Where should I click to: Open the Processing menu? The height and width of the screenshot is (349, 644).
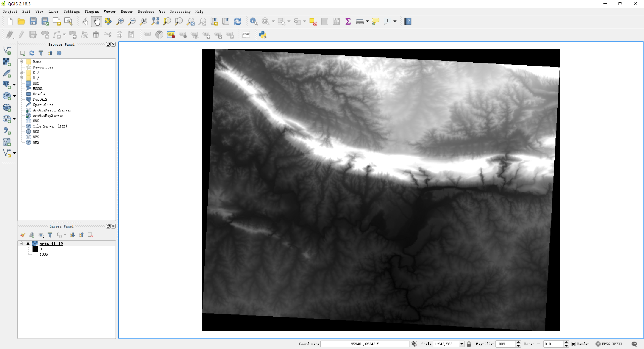180,11
